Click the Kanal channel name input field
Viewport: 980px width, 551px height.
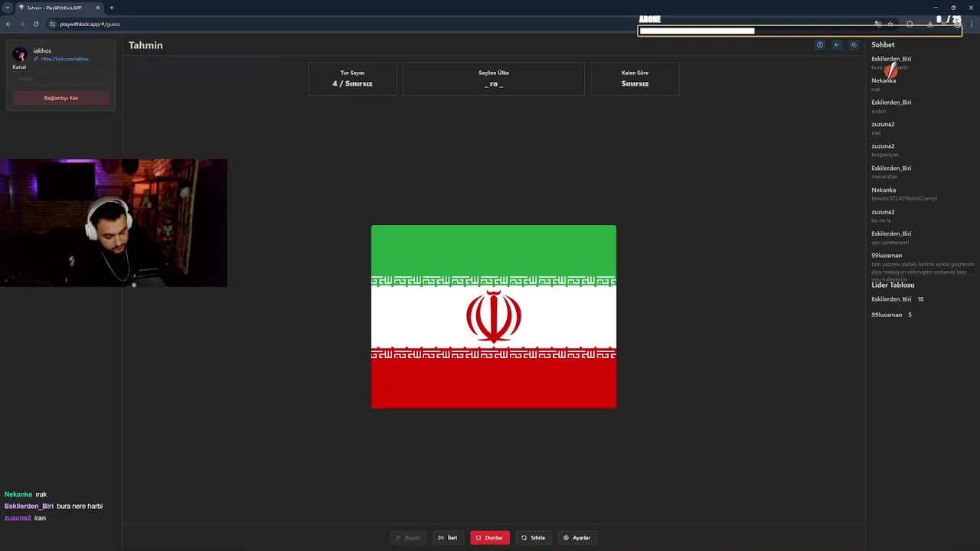(x=61, y=78)
